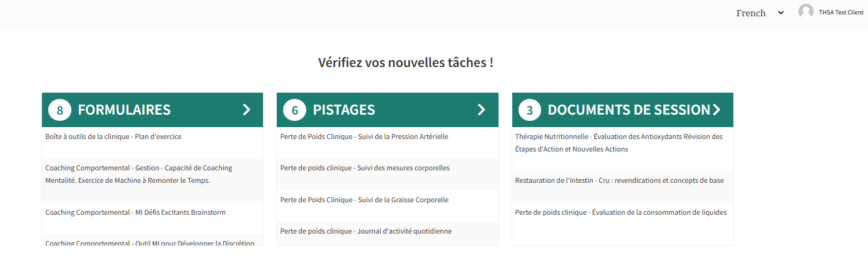The width and height of the screenshot is (868, 268).
Task: Select MI Défis Excitants Brainstorm form
Action: point(135,212)
